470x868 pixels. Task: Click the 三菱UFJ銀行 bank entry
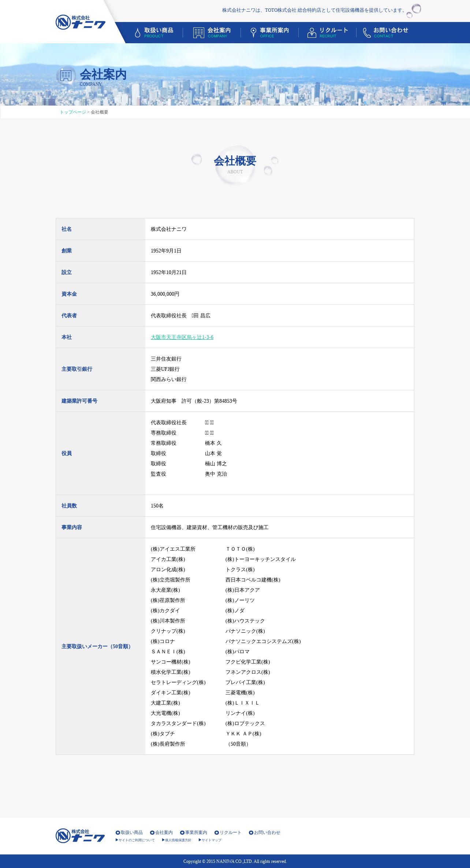click(165, 369)
